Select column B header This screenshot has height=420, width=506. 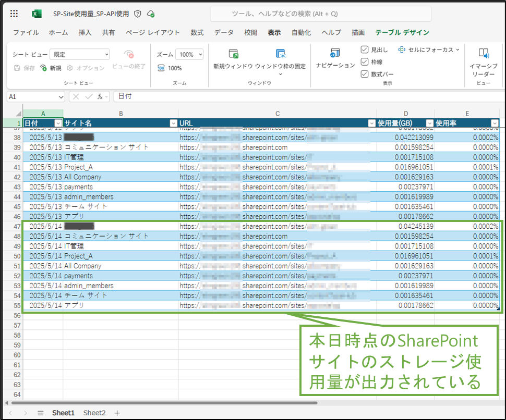pyautogui.click(x=121, y=114)
